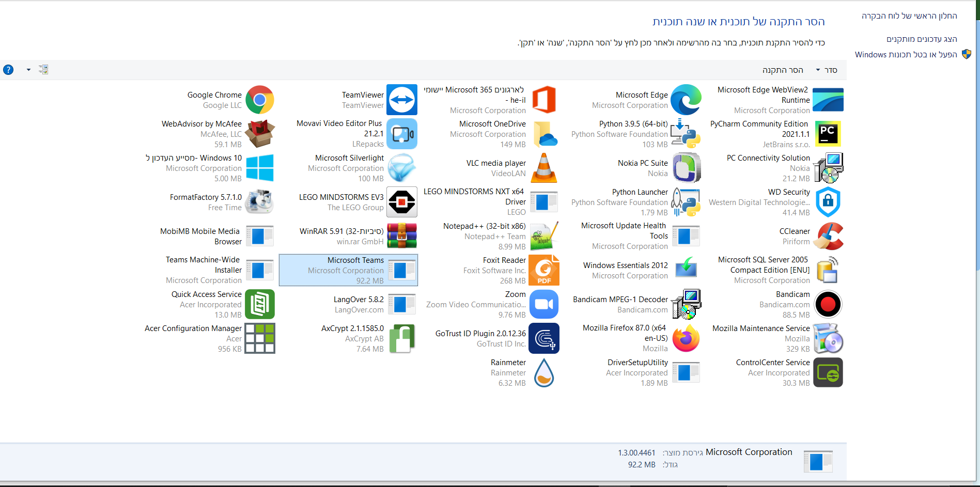Image resolution: width=980 pixels, height=487 pixels.
Task: Select the TeamViewer program icon
Action: (x=402, y=100)
